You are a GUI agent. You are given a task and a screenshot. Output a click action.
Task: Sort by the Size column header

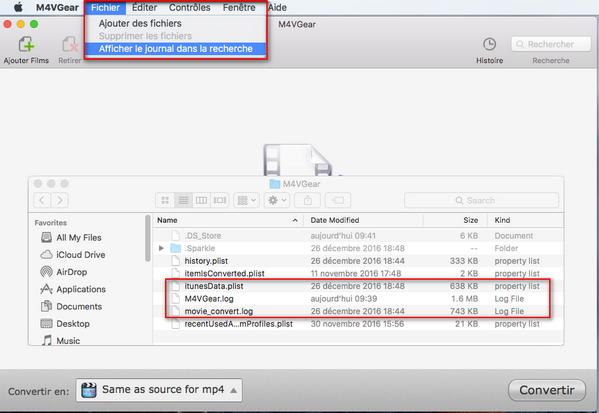coord(455,220)
